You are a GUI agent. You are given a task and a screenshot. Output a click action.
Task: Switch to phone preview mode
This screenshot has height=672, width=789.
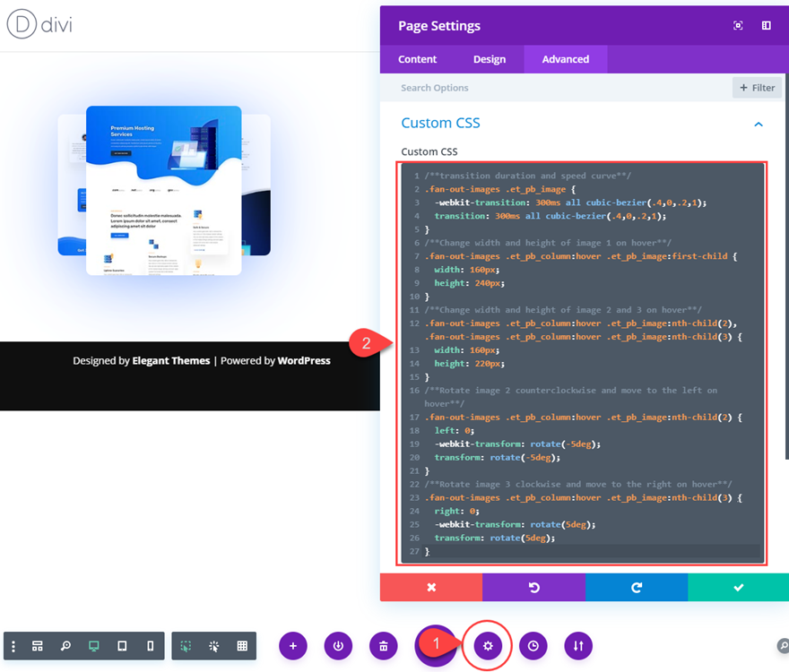[151, 646]
